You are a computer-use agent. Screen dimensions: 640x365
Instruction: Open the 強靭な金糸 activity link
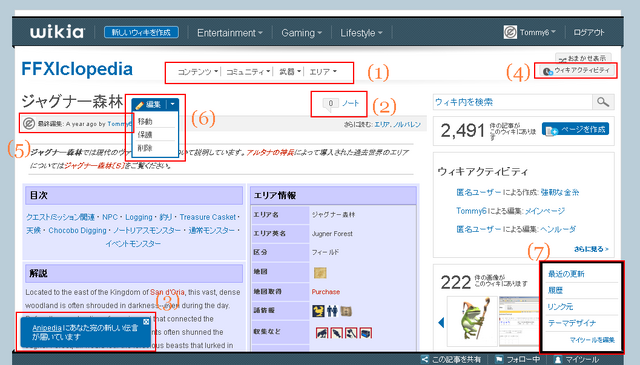coord(560,192)
